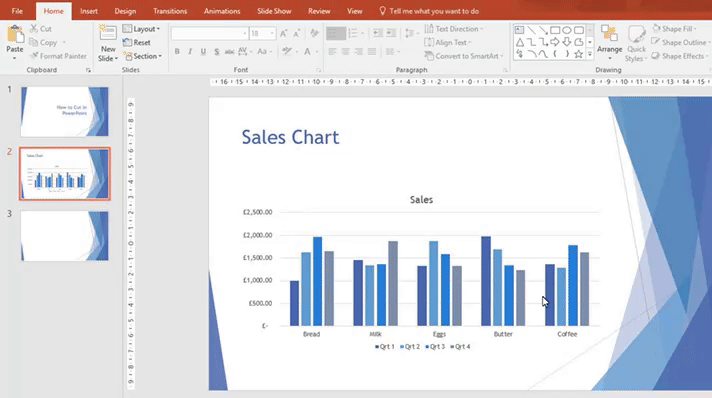Image resolution: width=712 pixels, height=398 pixels.
Task: Select blank slide 3 thumbnail
Action: point(64,236)
